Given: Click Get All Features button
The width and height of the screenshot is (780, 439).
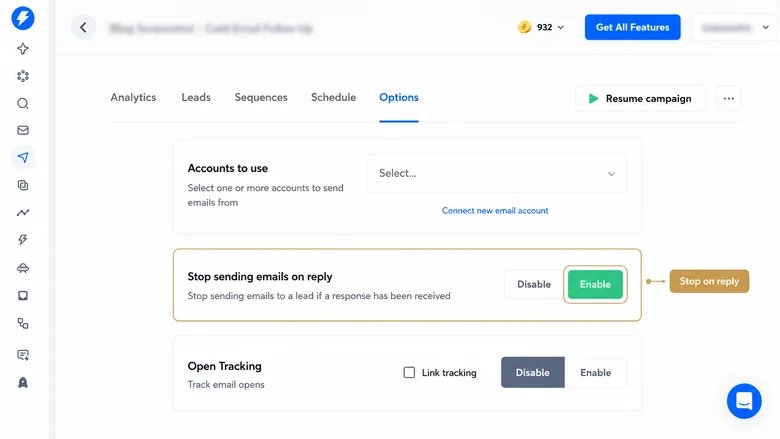Looking at the screenshot, I should (x=632, y=27).
